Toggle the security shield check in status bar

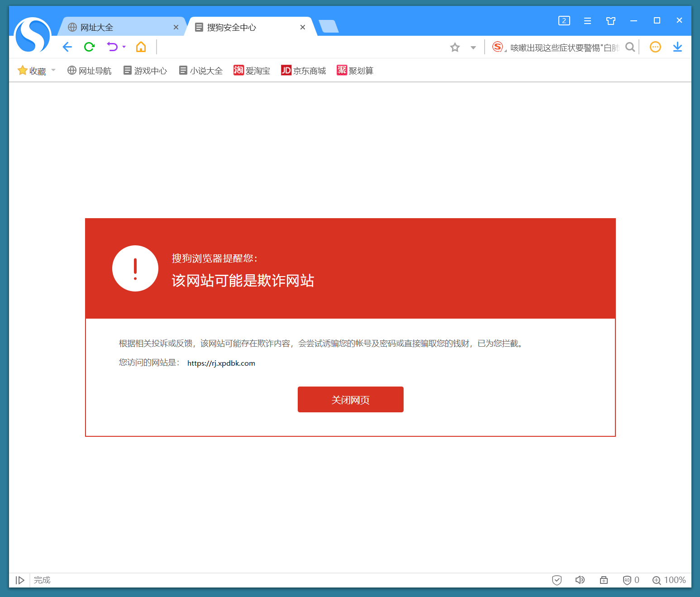(x=557, y=580)
